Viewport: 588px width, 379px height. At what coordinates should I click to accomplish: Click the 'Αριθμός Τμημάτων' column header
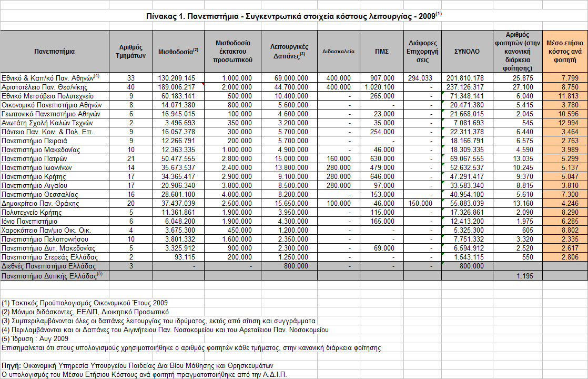coord(130,52)
